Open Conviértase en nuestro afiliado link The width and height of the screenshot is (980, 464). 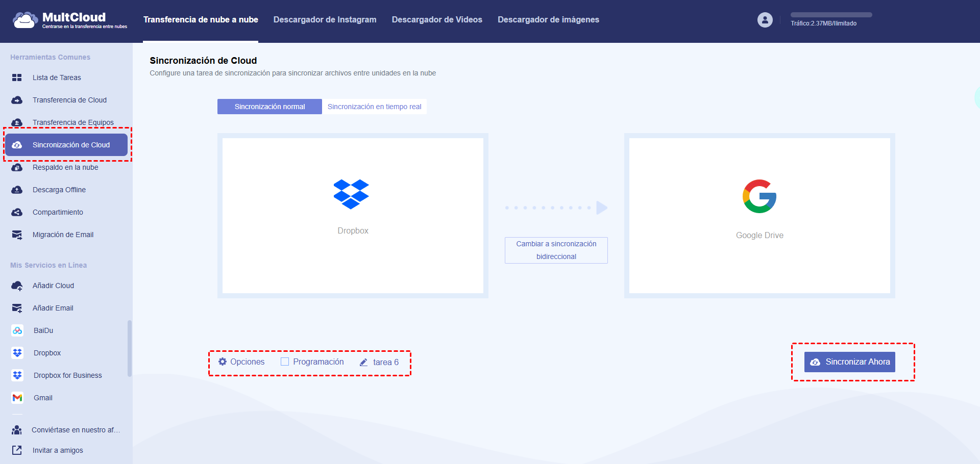76,430
